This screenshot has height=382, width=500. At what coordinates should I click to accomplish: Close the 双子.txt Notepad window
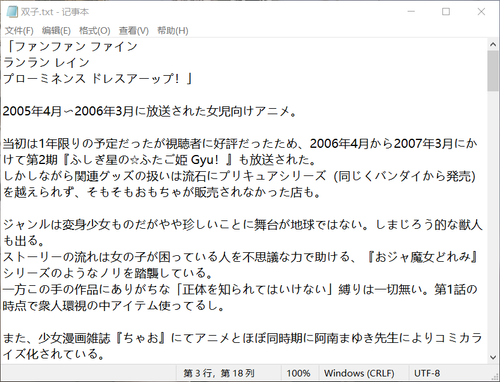pyautogui.click(x=481, y=12)
